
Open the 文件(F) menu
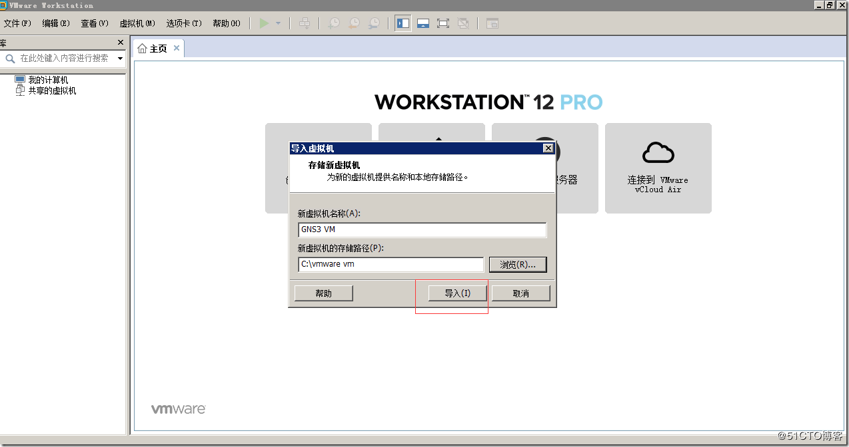click(x=18, y=23)
